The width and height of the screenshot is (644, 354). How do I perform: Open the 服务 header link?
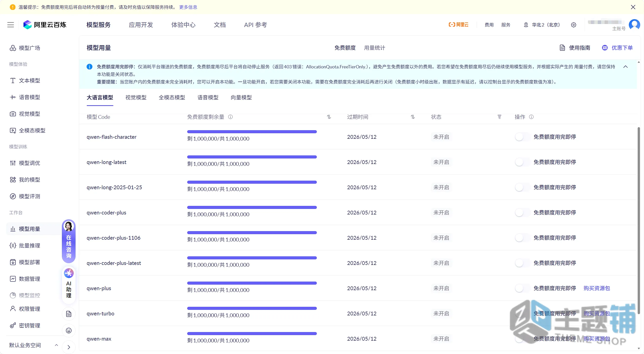point(506,25)
